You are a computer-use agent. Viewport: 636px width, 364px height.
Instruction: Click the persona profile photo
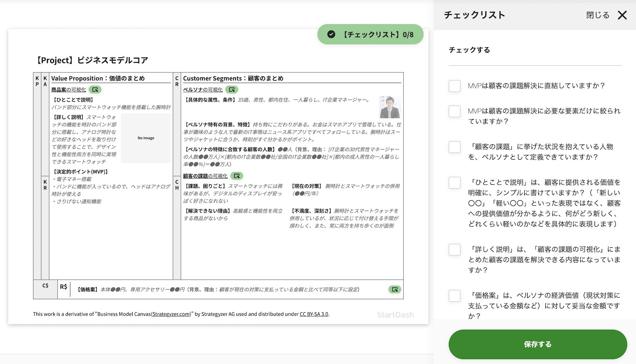point(390,107)
